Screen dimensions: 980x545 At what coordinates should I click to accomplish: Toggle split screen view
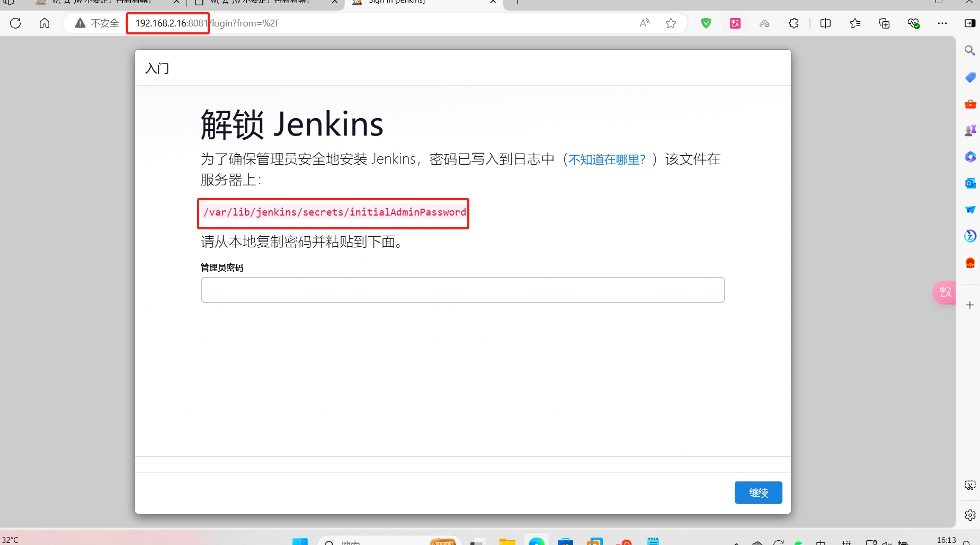(x=825, y=23)
